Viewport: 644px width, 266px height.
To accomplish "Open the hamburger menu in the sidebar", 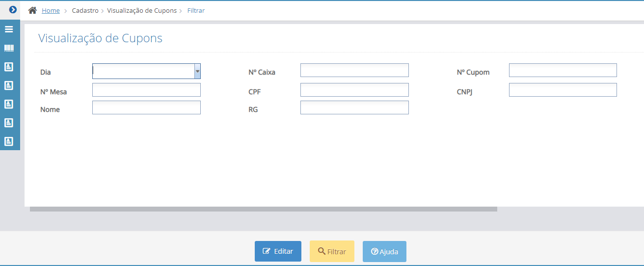I will point(9,29).
